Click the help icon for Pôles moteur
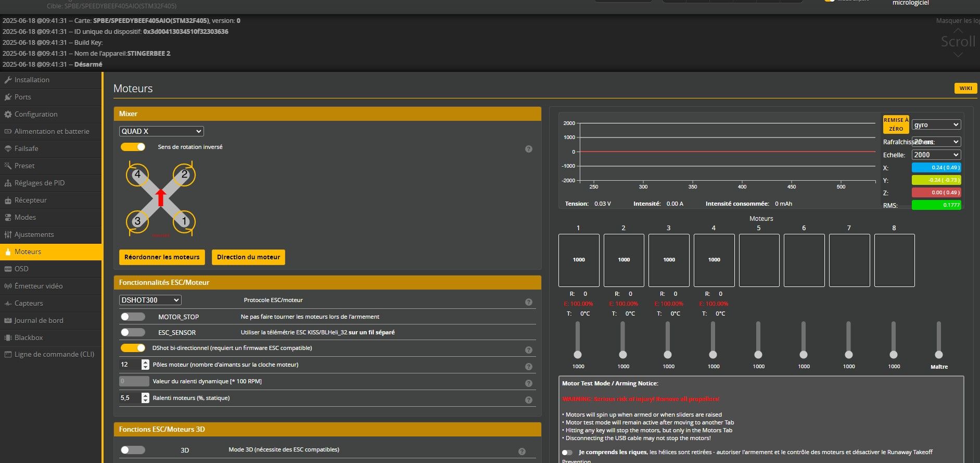Viewport: 980px width, 463px height. point(528,367)
